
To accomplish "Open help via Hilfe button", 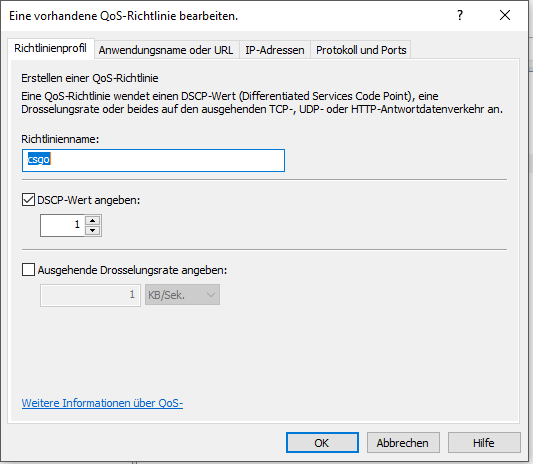I will click(484, 443).
